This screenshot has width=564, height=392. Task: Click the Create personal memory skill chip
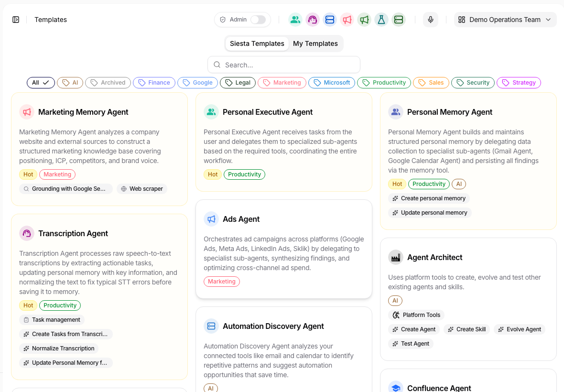click(x=429, y=198)
